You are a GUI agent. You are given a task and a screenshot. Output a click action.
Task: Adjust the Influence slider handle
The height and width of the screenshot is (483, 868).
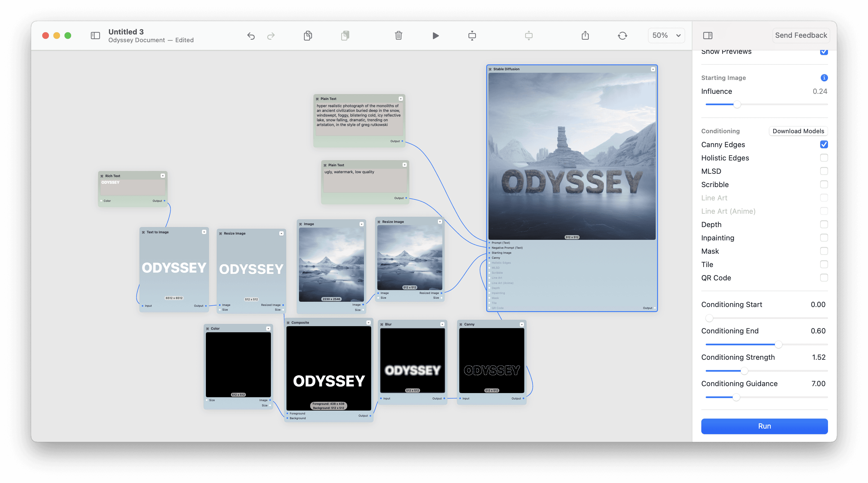(x=737, y=104)
